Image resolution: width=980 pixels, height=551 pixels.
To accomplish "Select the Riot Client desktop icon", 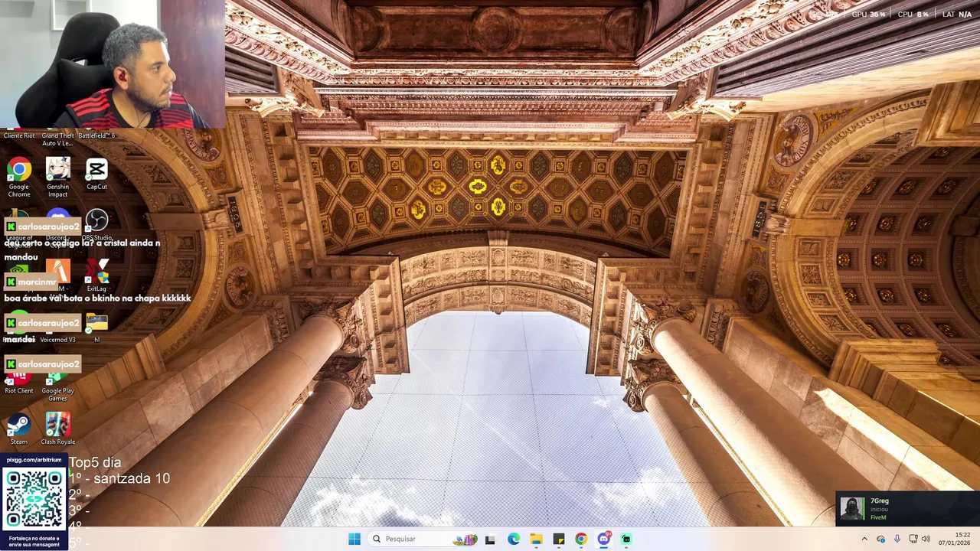I will [x=19, y=381].
